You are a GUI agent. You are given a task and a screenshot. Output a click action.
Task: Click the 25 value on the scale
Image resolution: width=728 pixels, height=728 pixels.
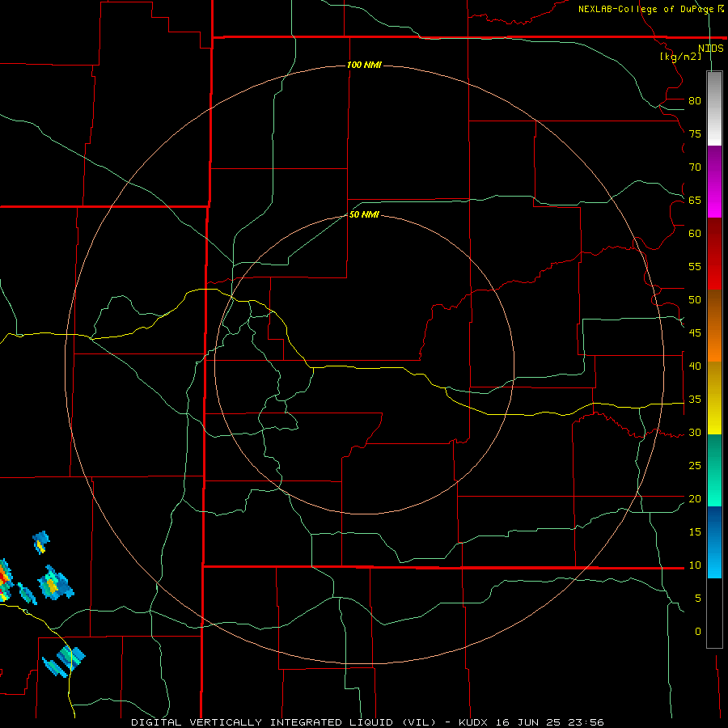pyautogui.click(x=695, y=466)
